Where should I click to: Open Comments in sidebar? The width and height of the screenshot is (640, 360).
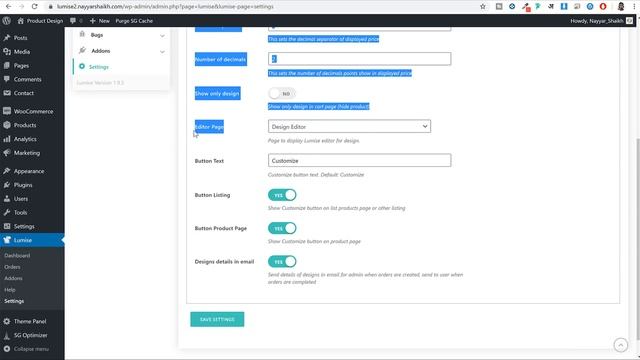point(27,79)
